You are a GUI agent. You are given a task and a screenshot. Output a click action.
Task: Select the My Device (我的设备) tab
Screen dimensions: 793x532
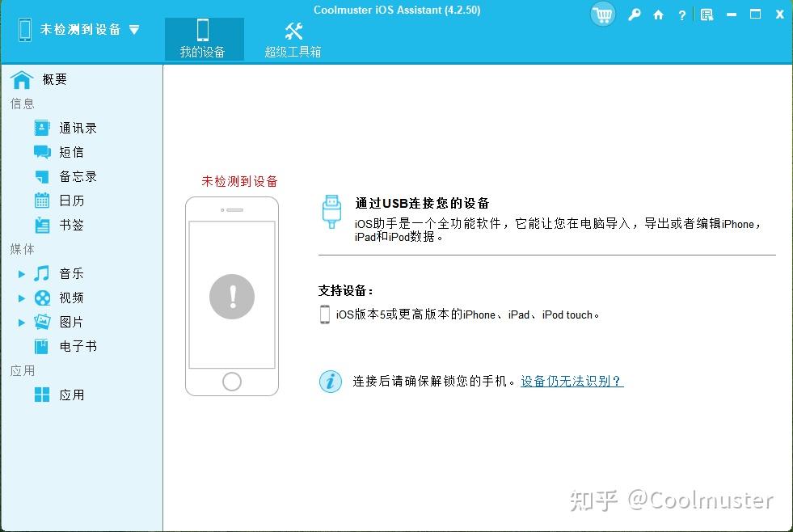pos(204,39)
